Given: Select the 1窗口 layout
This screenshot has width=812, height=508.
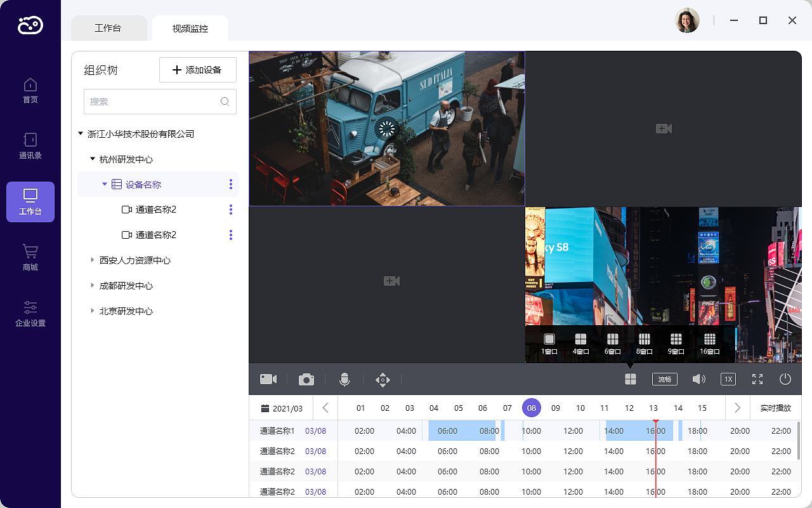Looking at the screenshot, I should click(x=549, y=344).
